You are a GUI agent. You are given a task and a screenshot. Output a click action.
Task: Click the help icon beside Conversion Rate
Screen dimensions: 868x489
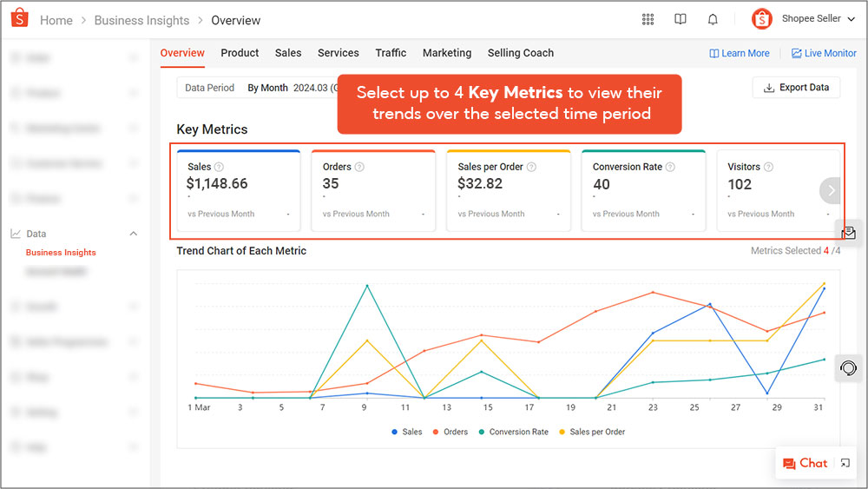click(670, 167)
